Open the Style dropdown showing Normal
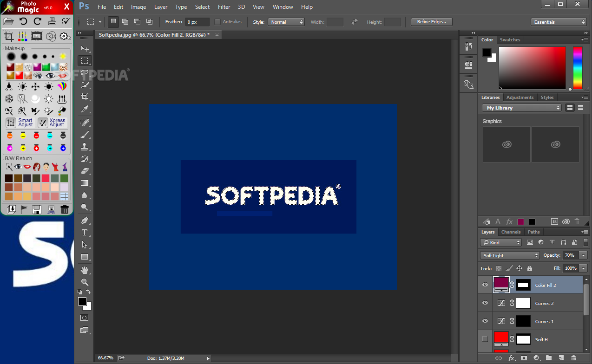Viewport: 592px width, 364px height. (286, 22)
